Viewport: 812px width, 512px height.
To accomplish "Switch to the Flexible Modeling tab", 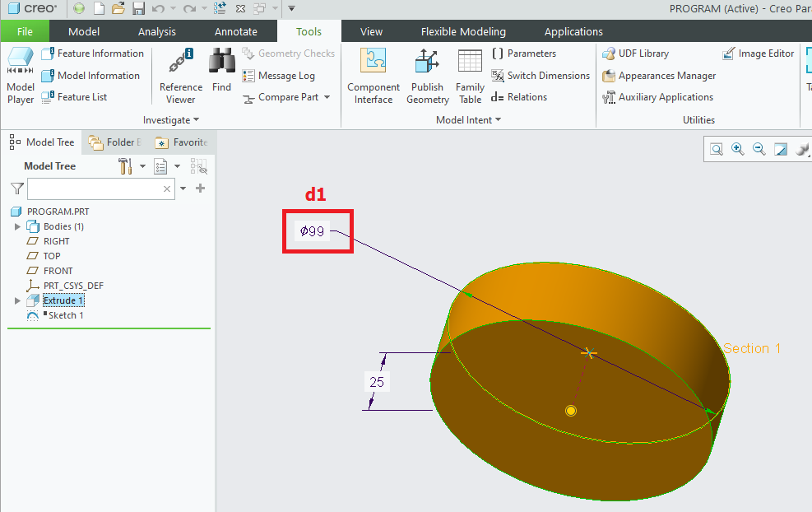I will [x=462, y=31].
